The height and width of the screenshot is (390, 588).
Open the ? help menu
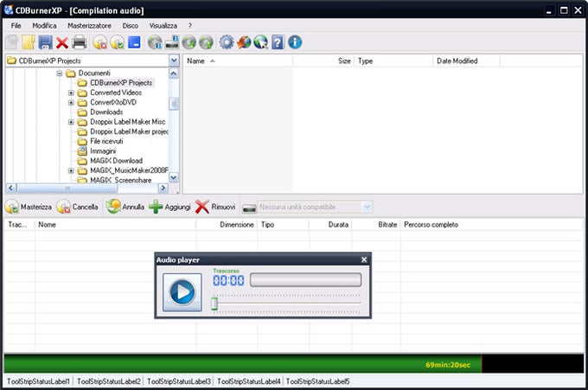(x=189, y=25)
